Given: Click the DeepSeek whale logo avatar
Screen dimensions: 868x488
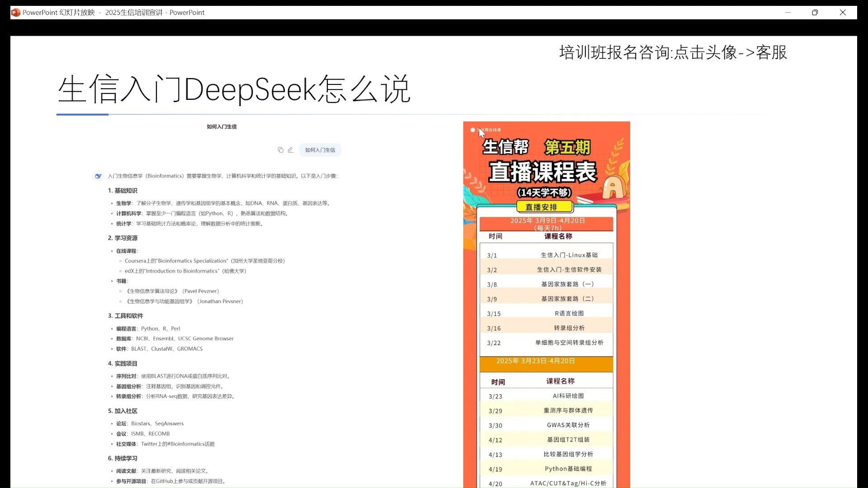Looking at the screenshot, I should click(x=98, y=176).
